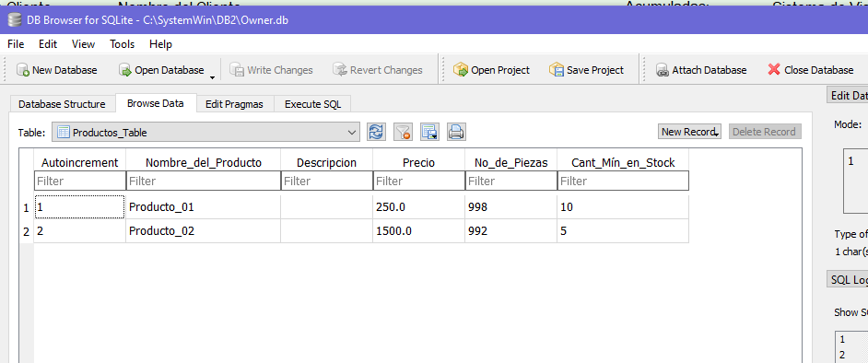Select the 1500.0 price cell
Viewport: 868px width, 363px height.
click(x=419, y=231)
